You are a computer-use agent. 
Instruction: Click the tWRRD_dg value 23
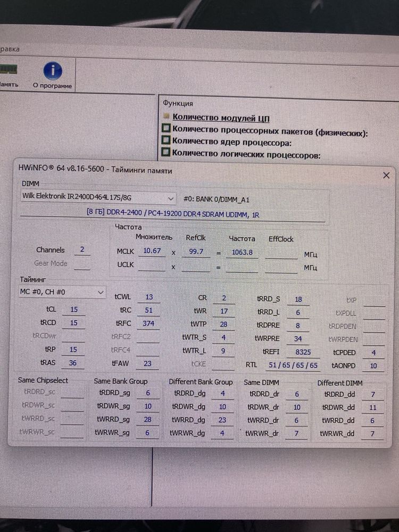click(x=222, y=420)
